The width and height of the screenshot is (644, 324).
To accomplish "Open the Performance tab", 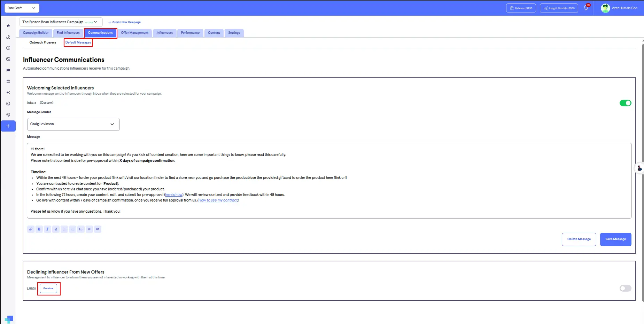I will point(190,33).
